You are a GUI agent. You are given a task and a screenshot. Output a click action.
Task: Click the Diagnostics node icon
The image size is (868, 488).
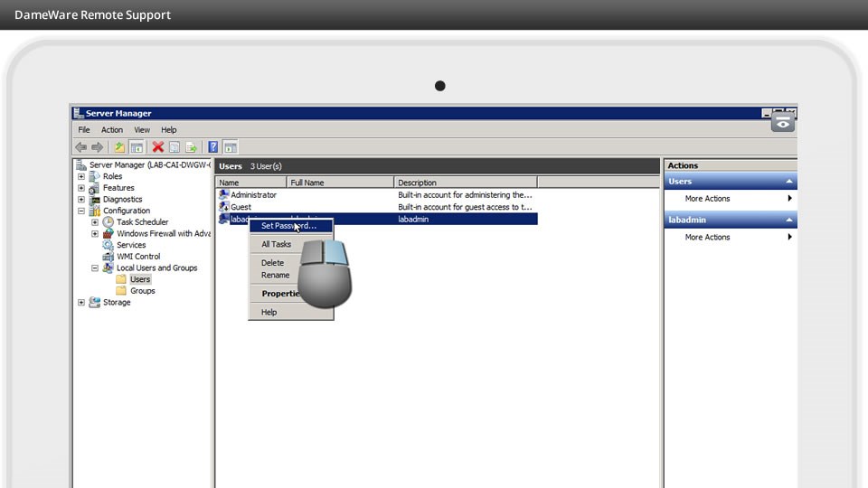click(95, 199)
